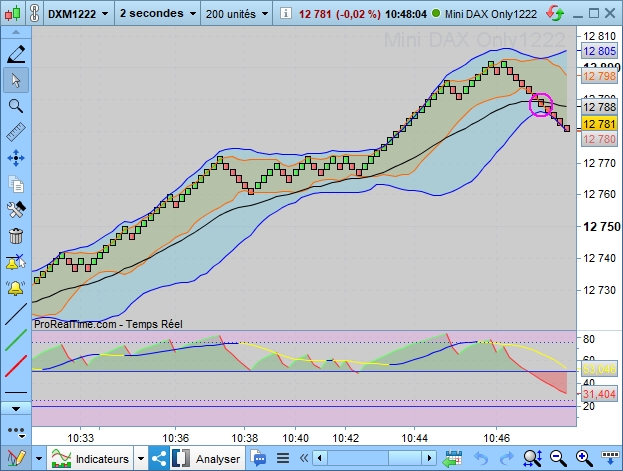This screenshot has width=623, height=471.
Task: Click the 12 781 (-0,02 %) price quote
Action: (339, 14)
